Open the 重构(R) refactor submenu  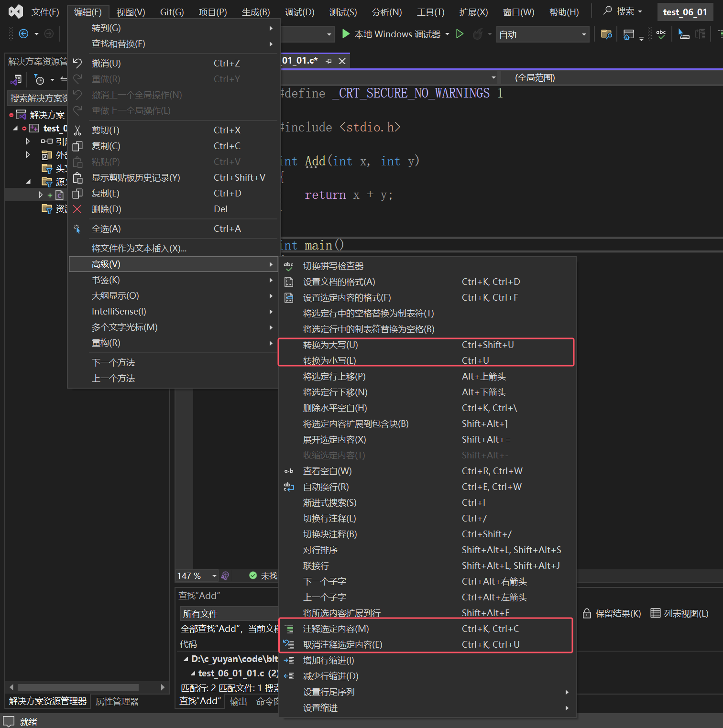(173, 343)
